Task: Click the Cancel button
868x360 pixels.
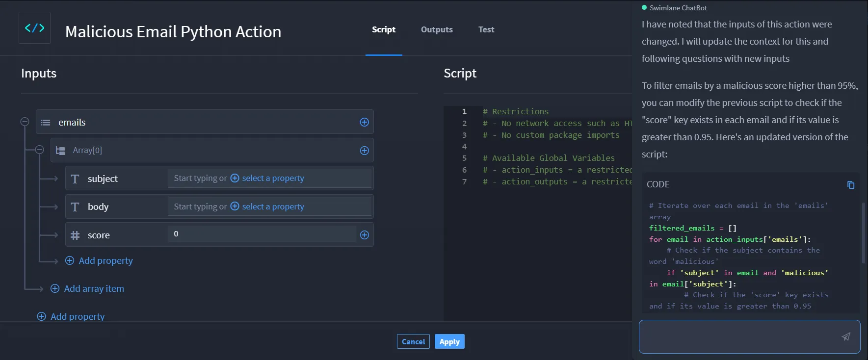Action: [413, 341]
